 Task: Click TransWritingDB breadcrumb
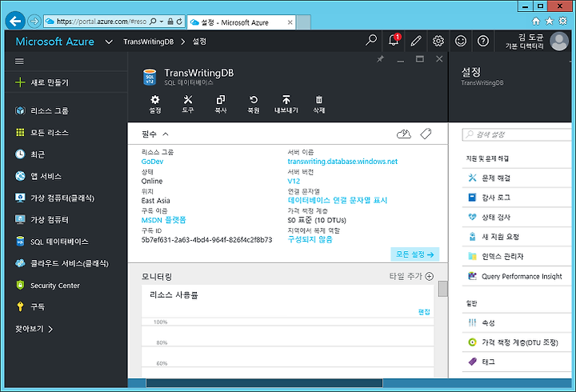[x=149, y=42]
